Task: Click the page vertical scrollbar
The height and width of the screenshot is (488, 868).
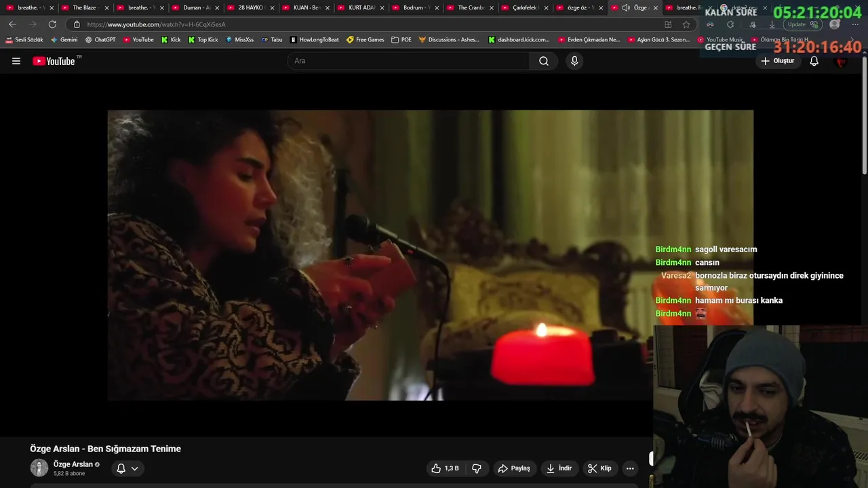Action: 864,115
